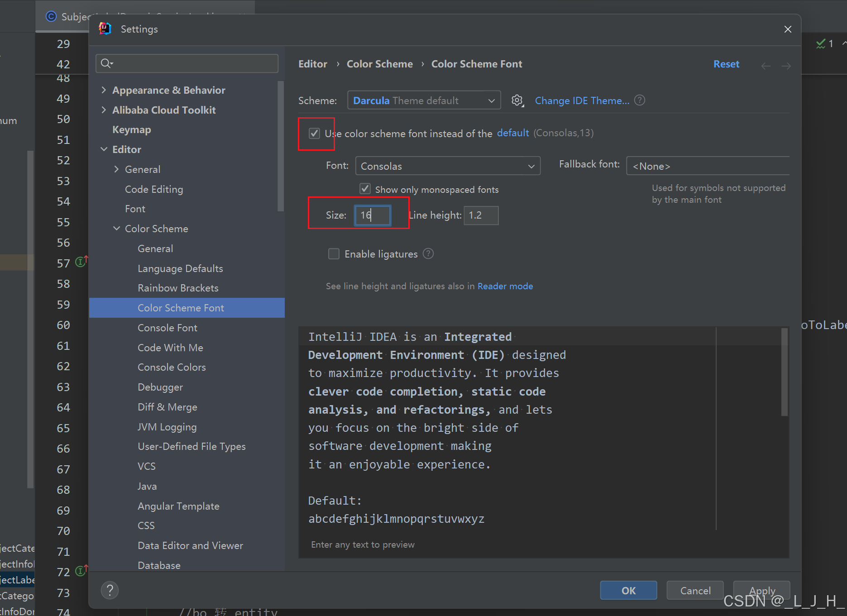This screenshot has height=616, width=847.
Task: Select Language Defaults color settings
Action: coord(180,268)
